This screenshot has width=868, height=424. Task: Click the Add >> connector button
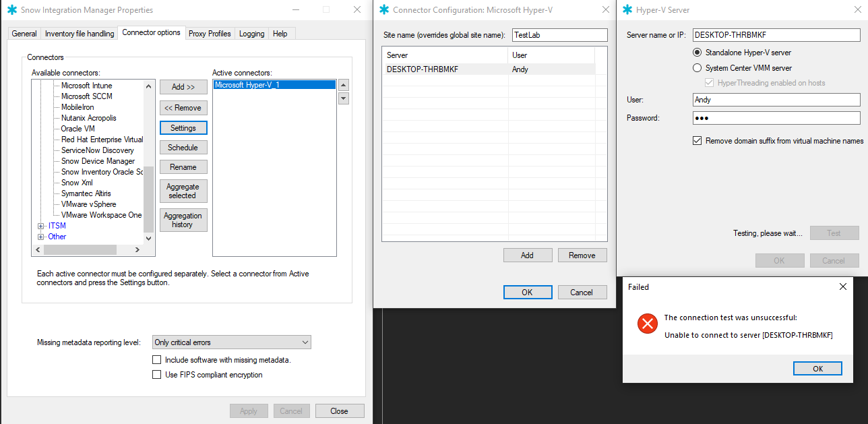click(x=183, y=87)
